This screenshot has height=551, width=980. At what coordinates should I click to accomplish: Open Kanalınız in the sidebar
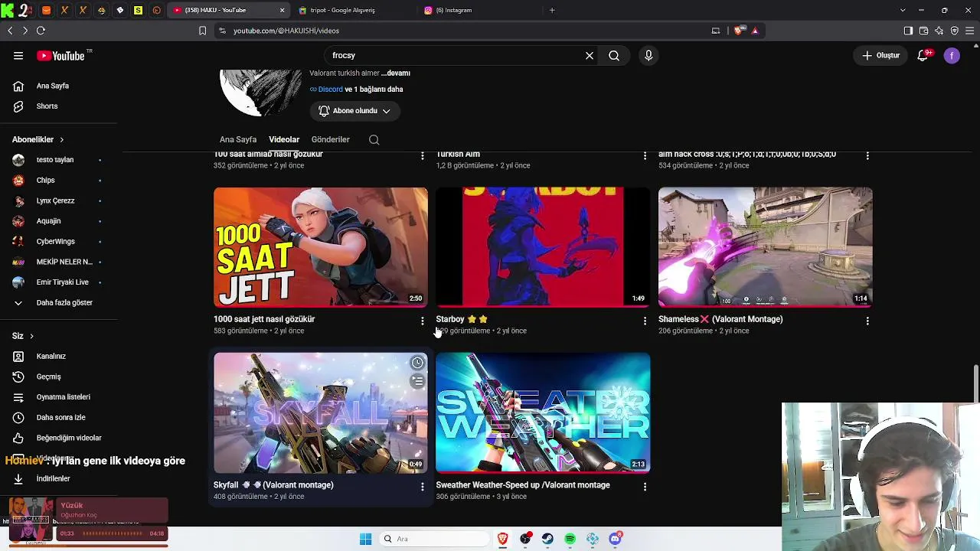coord(58,356)
